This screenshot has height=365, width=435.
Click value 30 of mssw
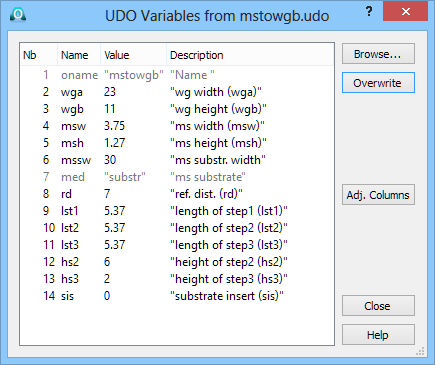click(x=110, y=160)
